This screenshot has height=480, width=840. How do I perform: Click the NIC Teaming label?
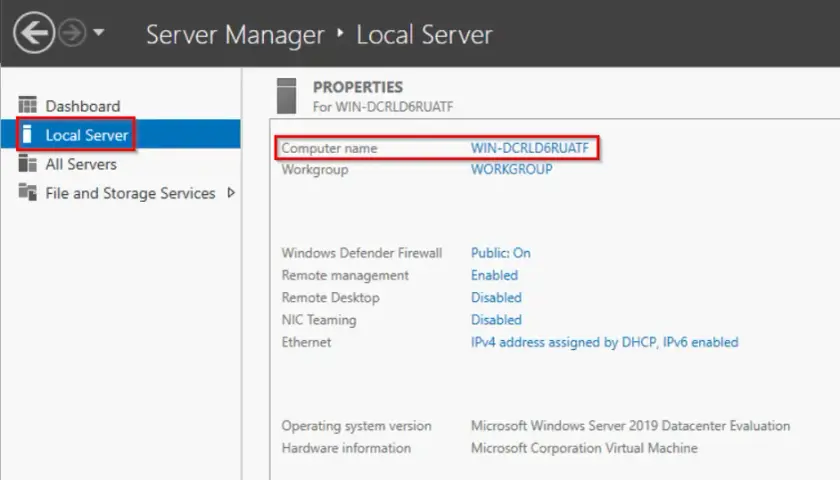coord(319,320)
